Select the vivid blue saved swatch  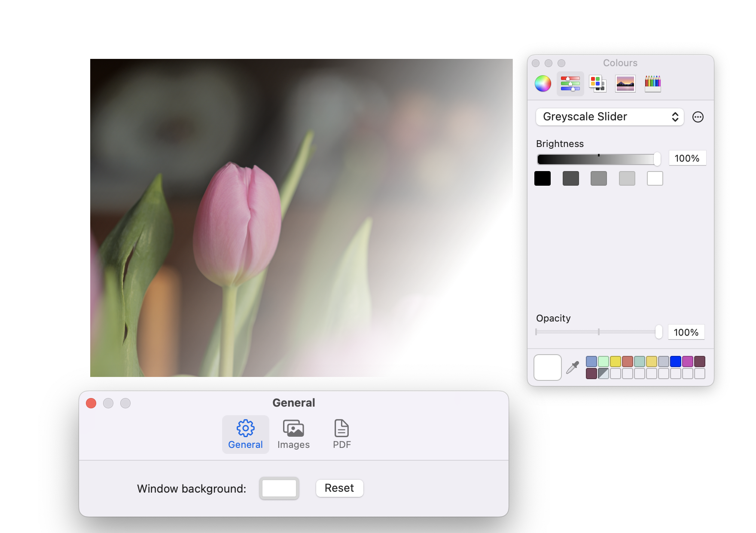pos(676,361)
